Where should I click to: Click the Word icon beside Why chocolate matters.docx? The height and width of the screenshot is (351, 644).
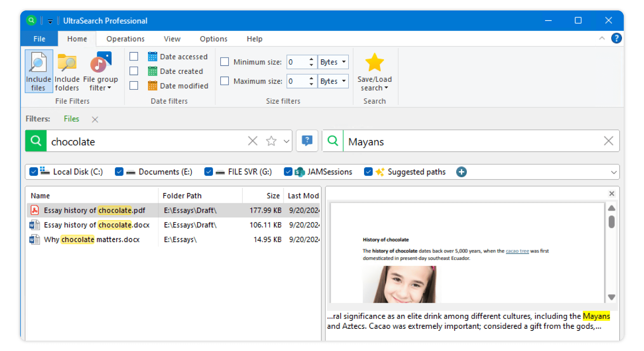coord(35,239)
